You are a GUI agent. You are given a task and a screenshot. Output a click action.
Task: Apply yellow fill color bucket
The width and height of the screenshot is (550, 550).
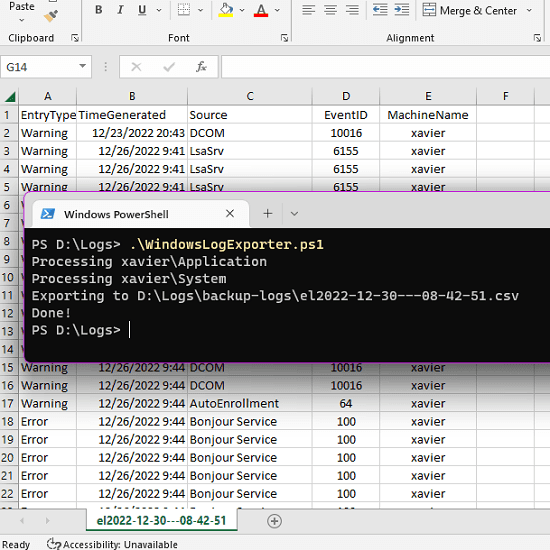click(226, 10)
